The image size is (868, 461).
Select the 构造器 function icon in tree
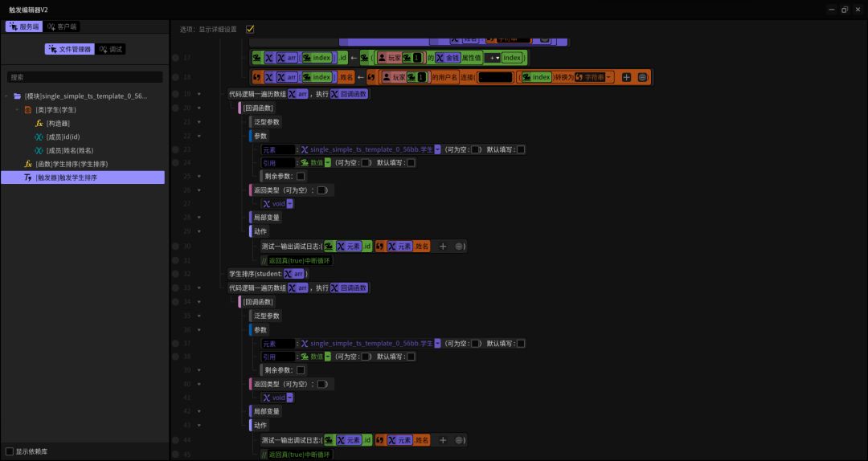coord(39,124)
